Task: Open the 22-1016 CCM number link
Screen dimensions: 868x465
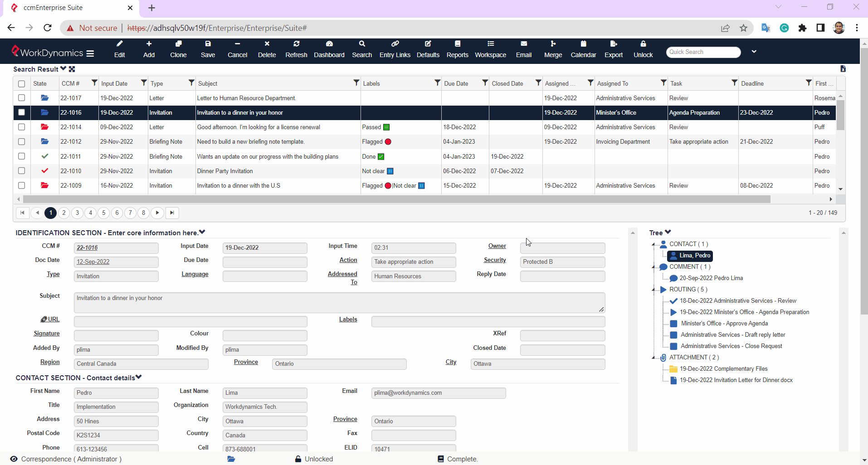Action: tap(87, 247)
